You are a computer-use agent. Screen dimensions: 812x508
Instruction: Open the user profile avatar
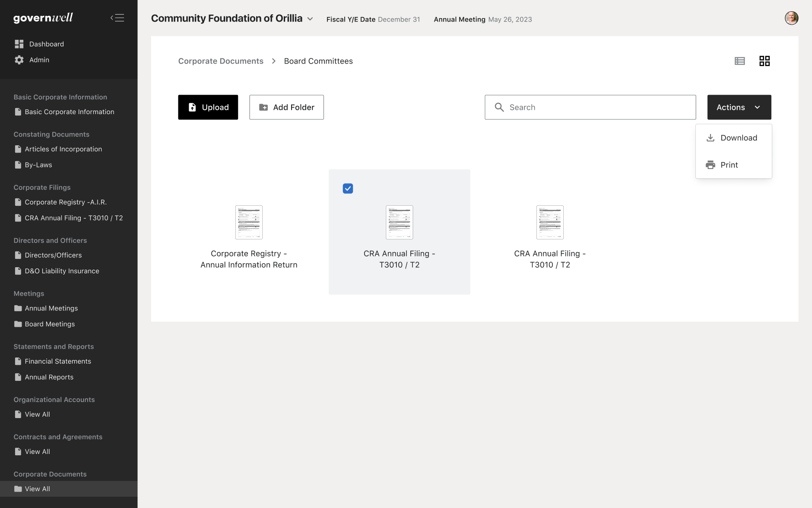791,18
